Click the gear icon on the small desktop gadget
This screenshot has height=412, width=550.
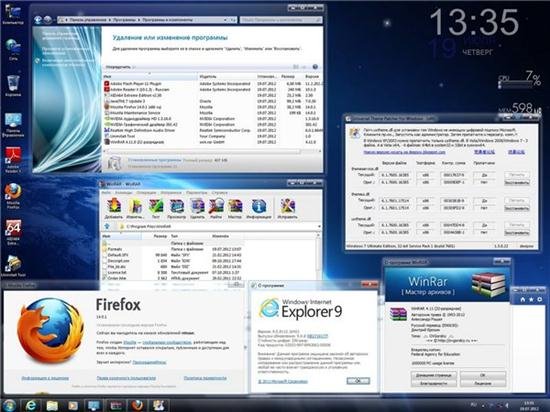click(539, 299)
